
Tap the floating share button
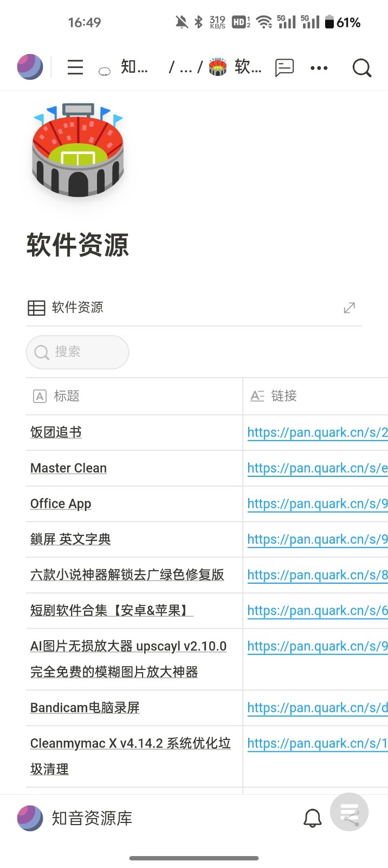[350, 813]
